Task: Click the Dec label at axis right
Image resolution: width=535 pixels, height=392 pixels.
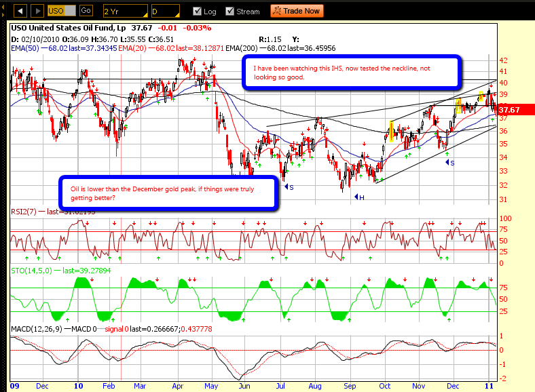Action: [453, 386]
